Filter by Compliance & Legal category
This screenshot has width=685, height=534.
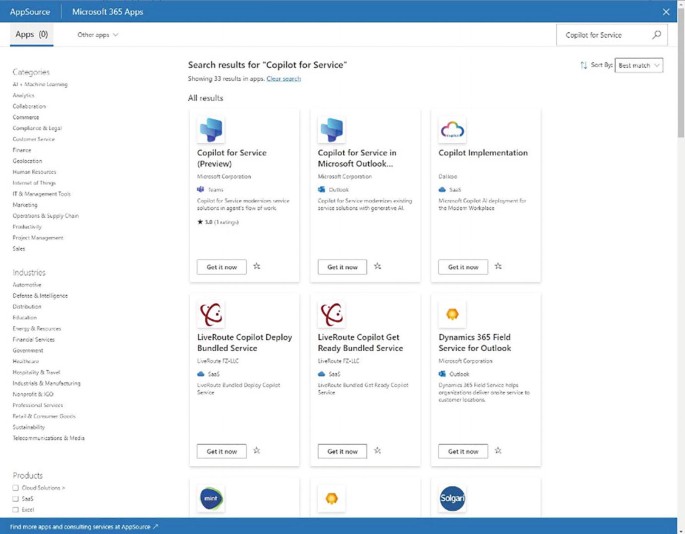[x=37, y=128]
